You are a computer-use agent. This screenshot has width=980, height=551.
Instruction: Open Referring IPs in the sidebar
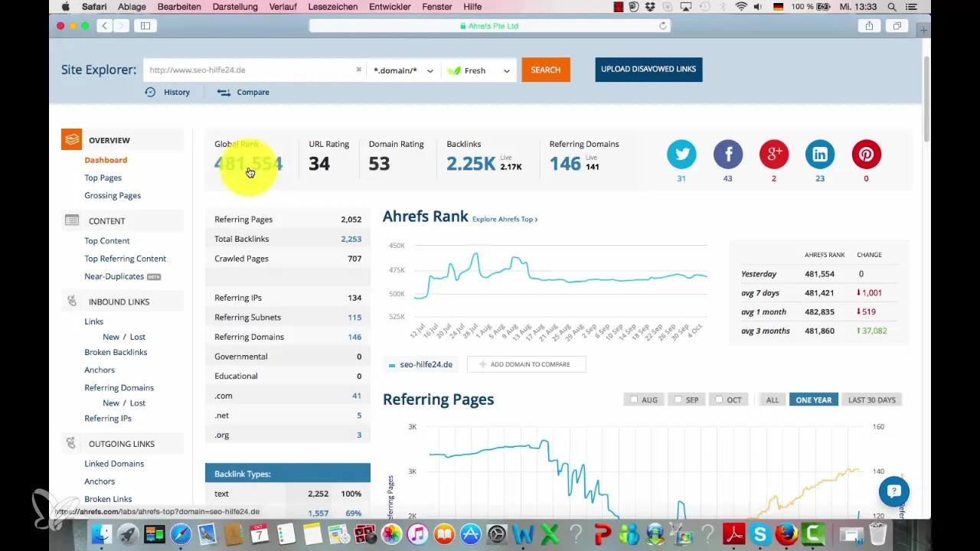(x=108, y=419)
